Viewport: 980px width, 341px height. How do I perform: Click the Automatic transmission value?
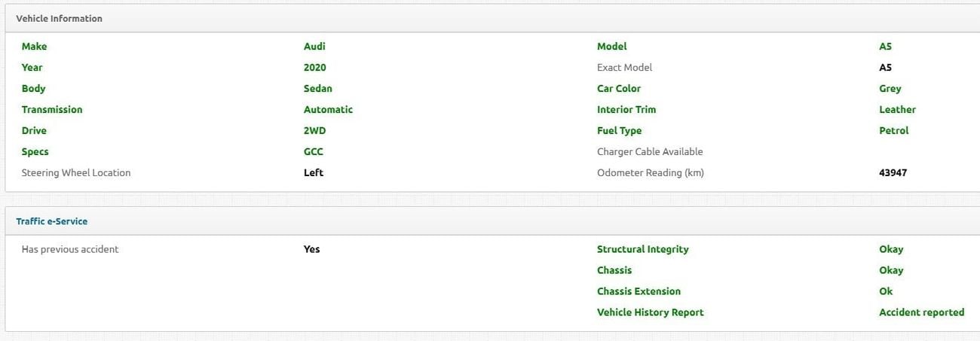pyautogui.click(x=328, y=110)
